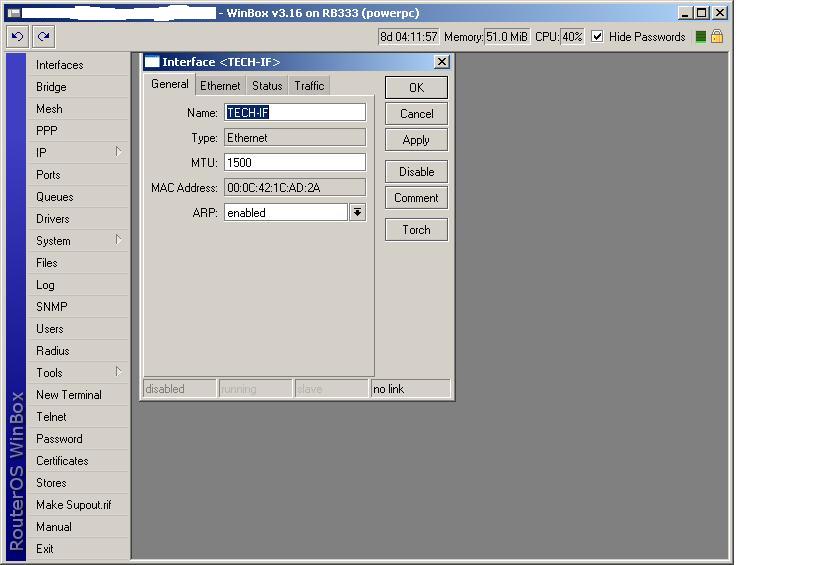Open the Certificates menu item
The height and width of the screenshot is (565, 840).
78,461
